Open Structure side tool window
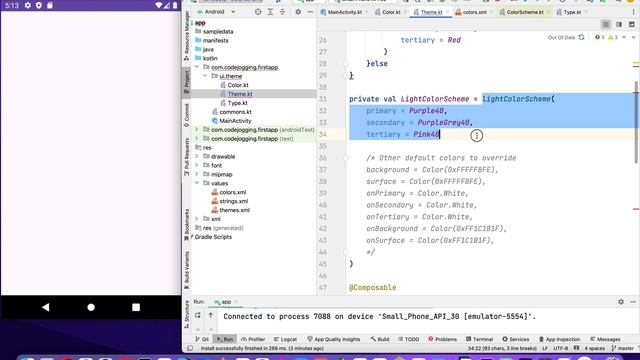640x360 pixels. tap(187, 313)
